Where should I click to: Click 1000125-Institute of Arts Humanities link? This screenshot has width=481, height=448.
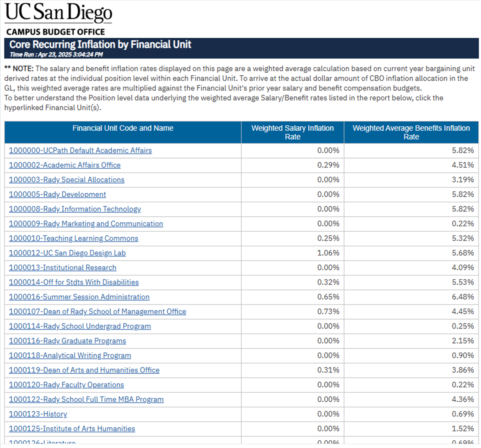(72, 429)
